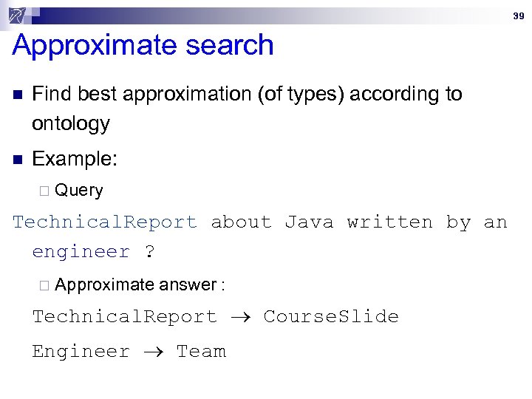Click "Technical.Report" in the query line
532x399 pixels.
point(105,222)
